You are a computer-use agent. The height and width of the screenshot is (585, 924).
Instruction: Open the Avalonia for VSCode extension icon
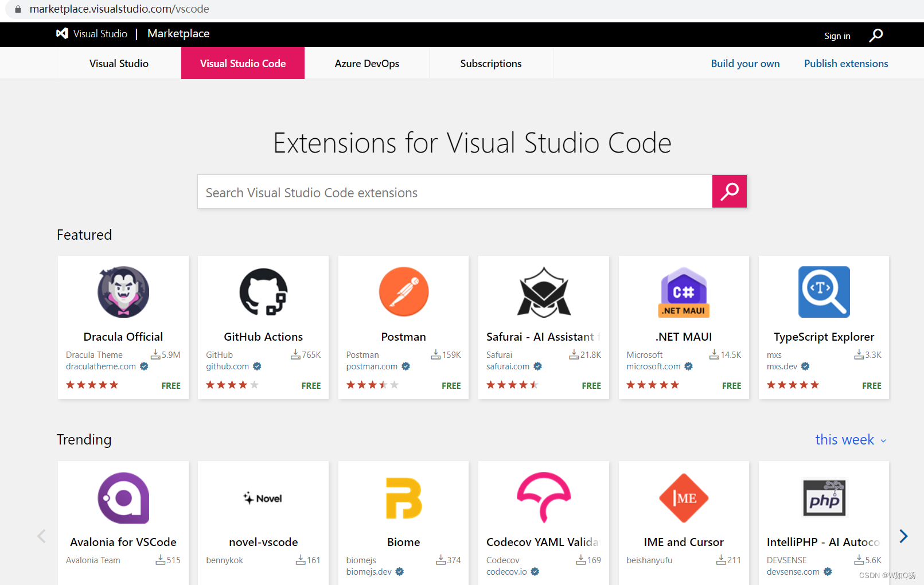pos(123,498)
